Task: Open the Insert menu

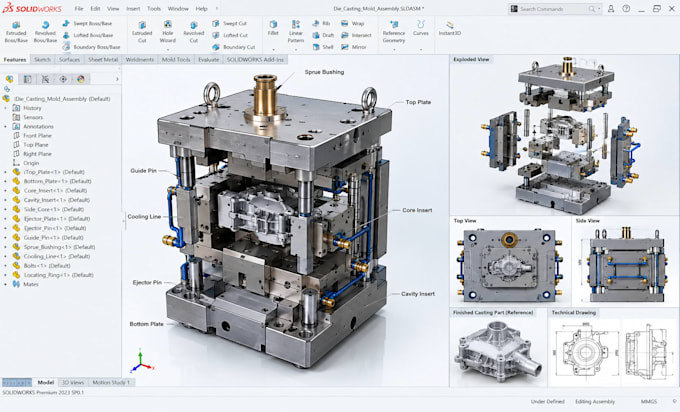Action: click(133, 9)
